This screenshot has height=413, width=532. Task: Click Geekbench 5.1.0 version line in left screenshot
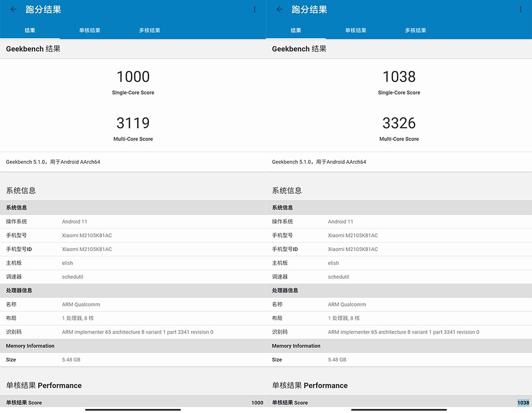(x=53, y=162)
